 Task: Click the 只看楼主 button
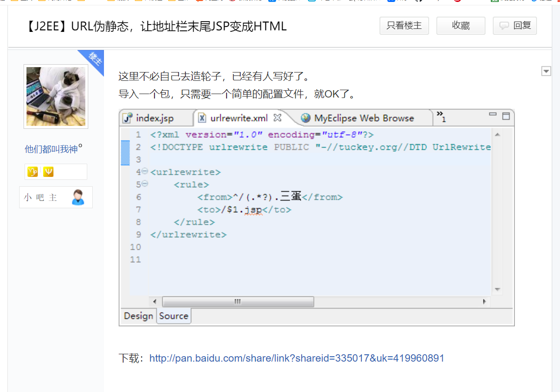(x=404, y=26)
